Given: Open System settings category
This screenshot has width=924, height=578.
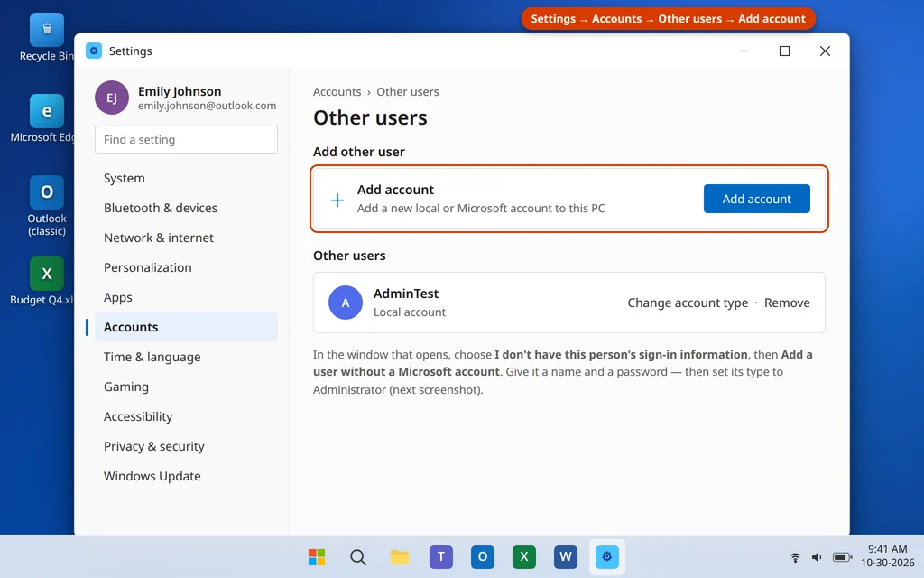Looking at the screenshot, I should coord(186,178).
